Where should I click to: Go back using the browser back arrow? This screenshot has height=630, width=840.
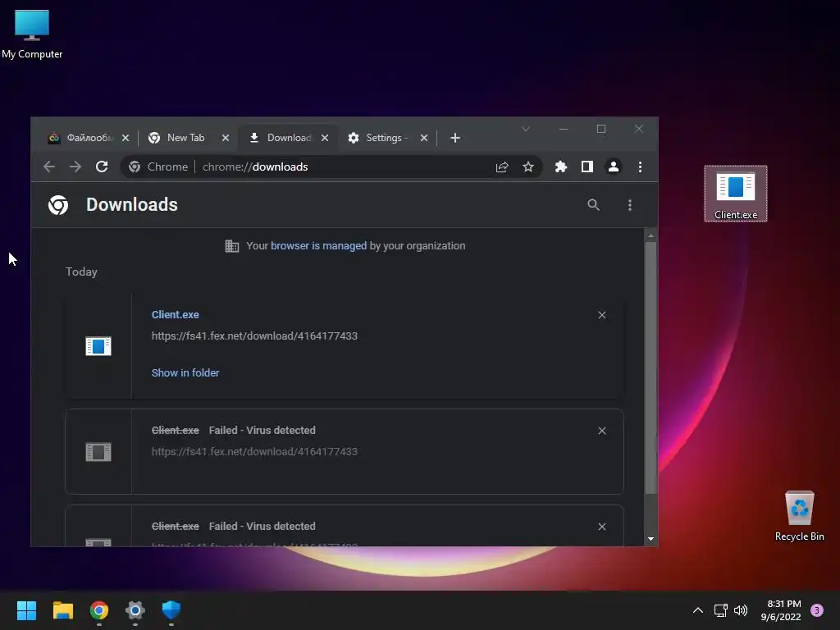tap(49, 167)
